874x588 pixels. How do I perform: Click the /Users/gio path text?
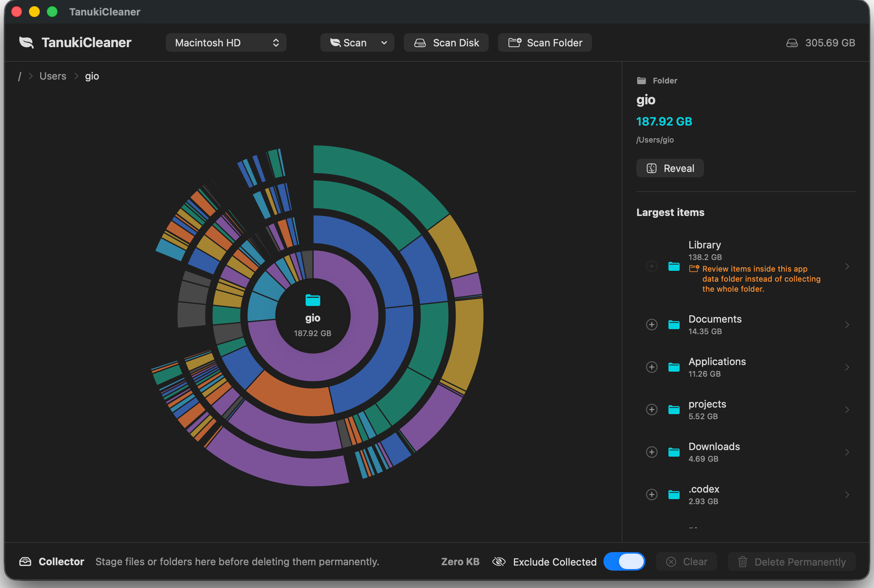pos(655,140)
